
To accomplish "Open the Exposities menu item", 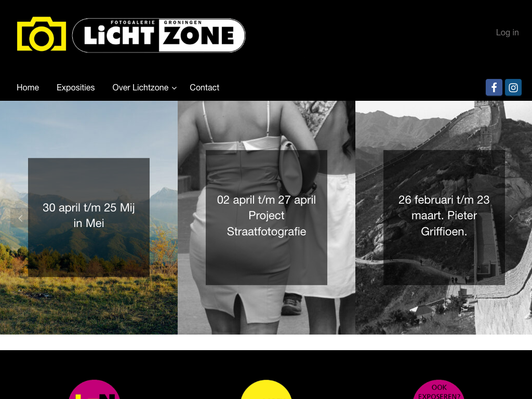I will 76,87.
